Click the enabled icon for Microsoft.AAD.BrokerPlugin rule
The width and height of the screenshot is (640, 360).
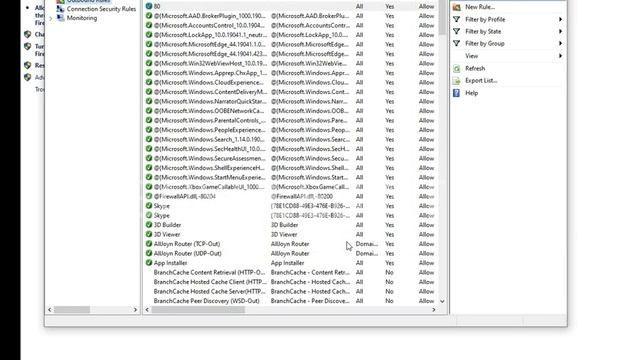[x=149, y=16]
